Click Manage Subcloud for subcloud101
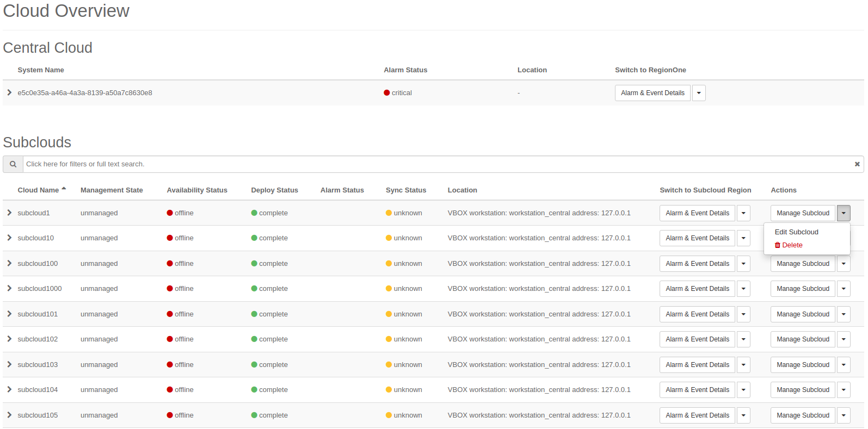The image size is (868, 429). [803, 314]
